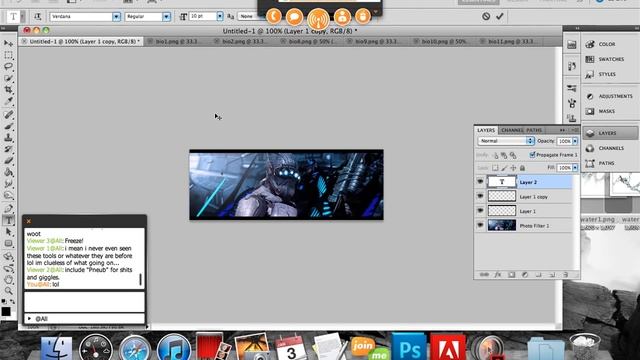
Task: Open the Regular font style dropdown
Action: [x=166, y=16]
